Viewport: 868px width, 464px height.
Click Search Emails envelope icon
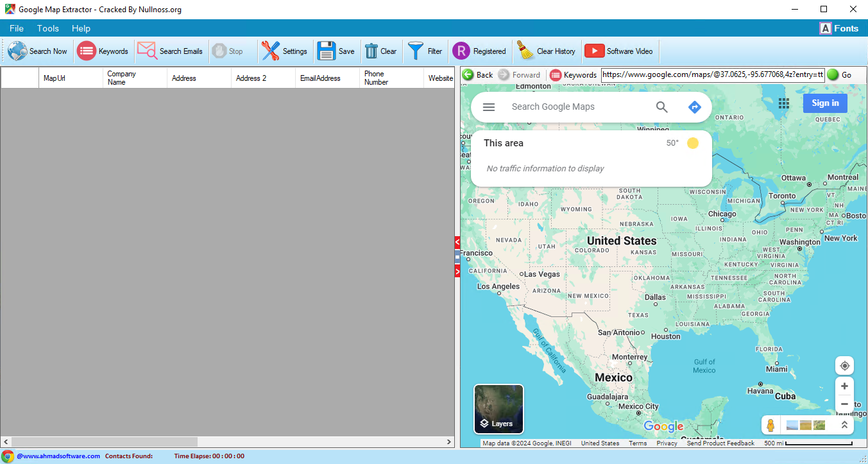pyautogui.click(x=147, y=51)
